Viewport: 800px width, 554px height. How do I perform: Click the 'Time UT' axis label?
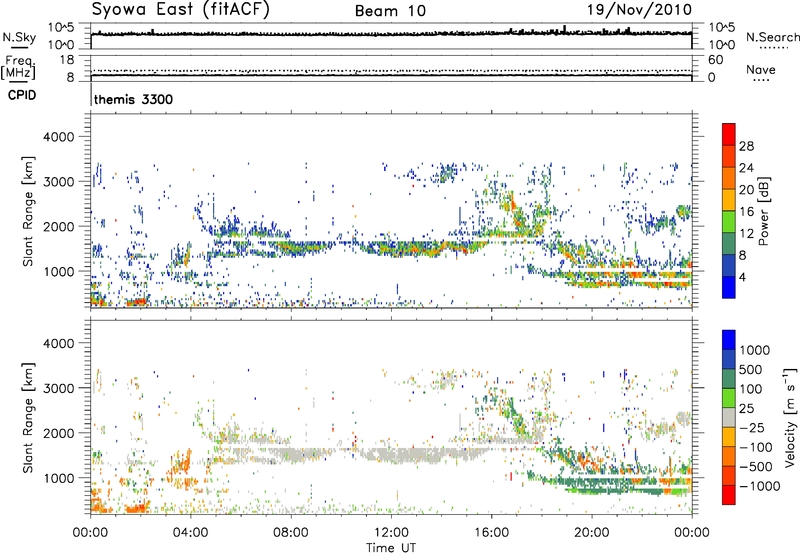coord(391,548)
